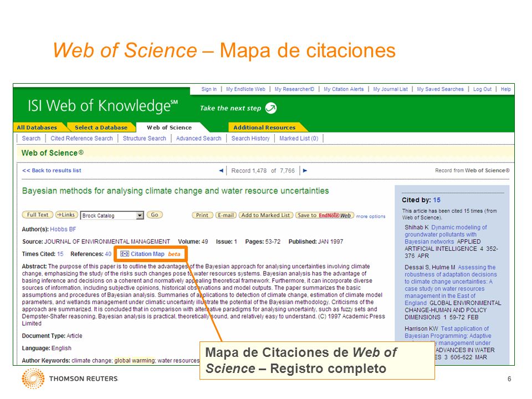This screenshot has width=532, height=399.
Task: Go to the next record arrow
Action: tap(305, 171)
